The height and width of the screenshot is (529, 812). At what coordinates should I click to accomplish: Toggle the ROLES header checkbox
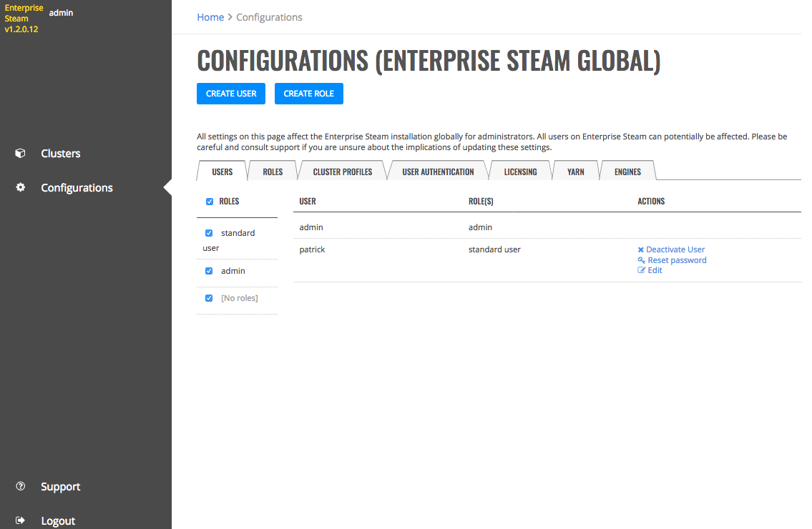(x=209, y=202)
